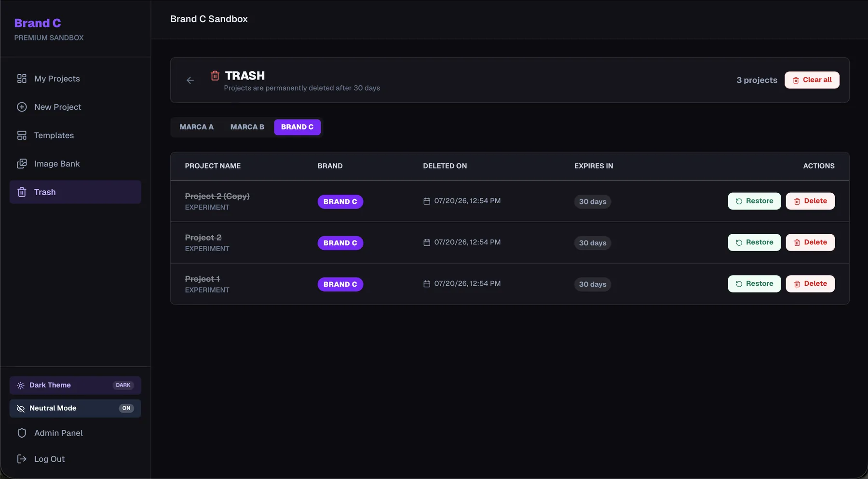
Task: Click the sun icon in Dark Theme row
Action: point(21,386)
